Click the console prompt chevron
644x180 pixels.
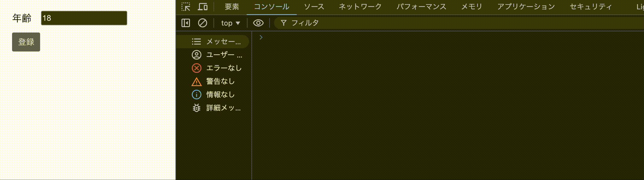pos(261,37)
